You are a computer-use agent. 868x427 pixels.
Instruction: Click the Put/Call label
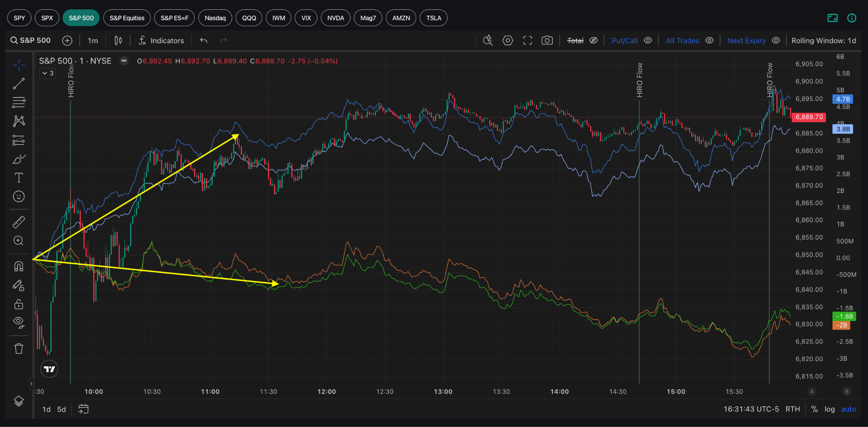point(624,41)
